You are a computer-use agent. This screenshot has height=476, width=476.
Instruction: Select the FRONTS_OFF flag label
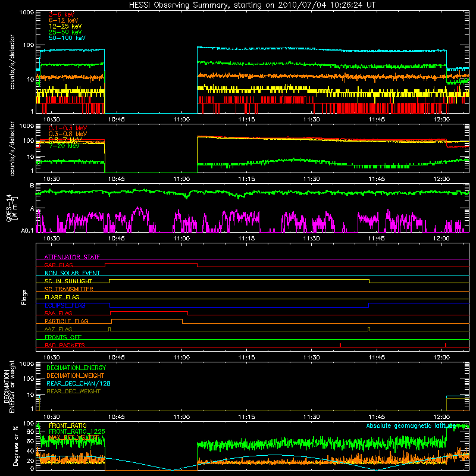pos(63,337)
